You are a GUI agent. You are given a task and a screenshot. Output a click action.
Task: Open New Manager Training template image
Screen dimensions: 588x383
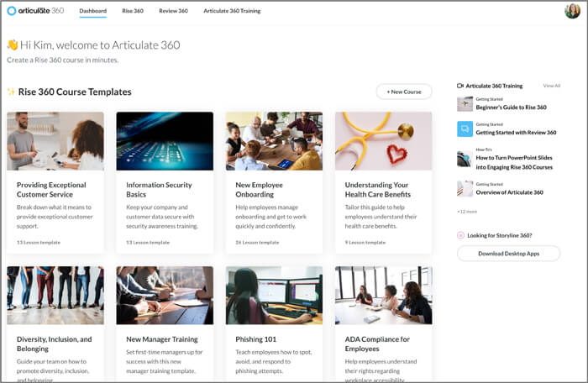[165, 295]
